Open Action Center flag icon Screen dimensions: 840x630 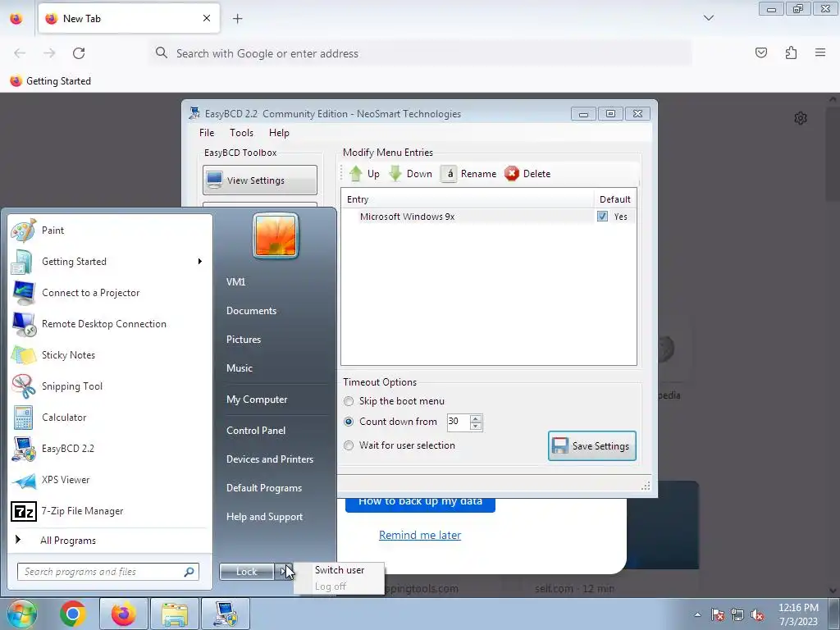(718, 615)
